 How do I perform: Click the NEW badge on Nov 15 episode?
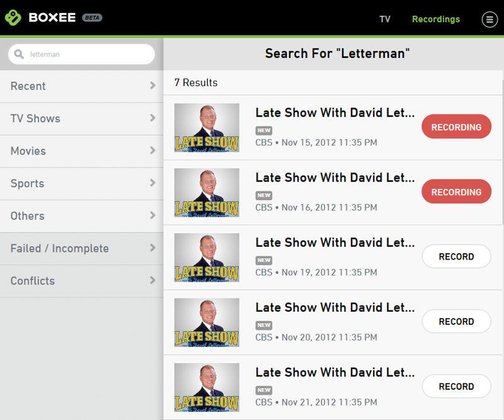click(264, 130)
